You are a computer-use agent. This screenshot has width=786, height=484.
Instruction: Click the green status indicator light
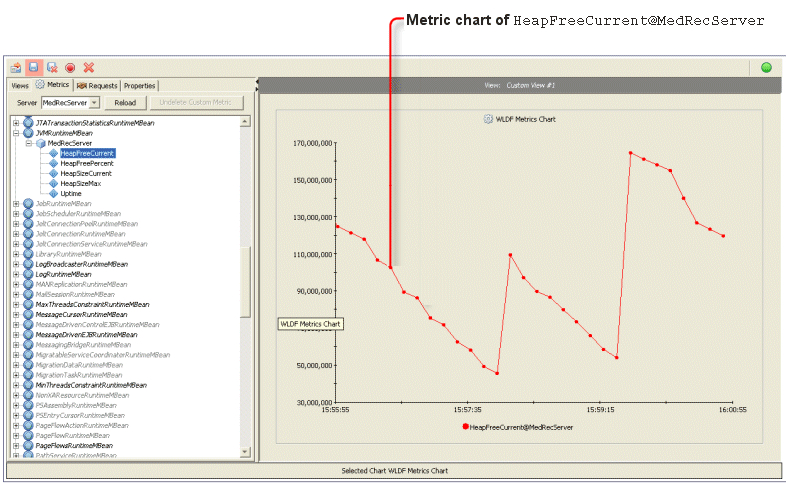click(x=766, y=68)
